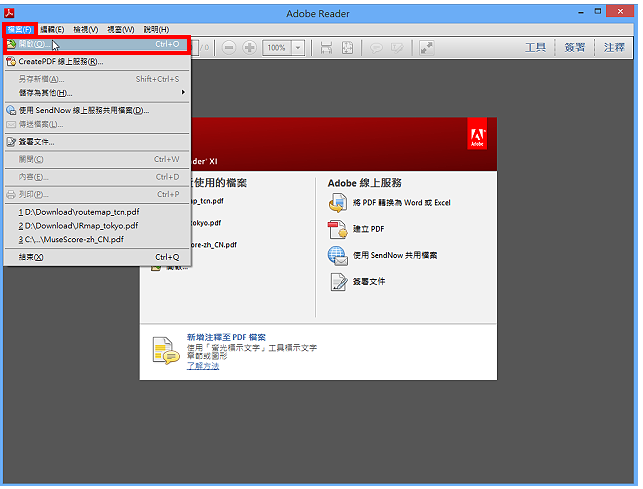Screen dimensions: 643x489
Task: Open the 簽署 panel button
Action: (575, 48)
